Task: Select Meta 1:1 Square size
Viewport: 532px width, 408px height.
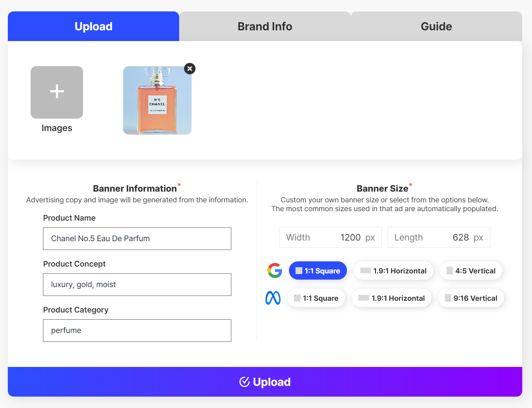Action: [x=316, y=298]
